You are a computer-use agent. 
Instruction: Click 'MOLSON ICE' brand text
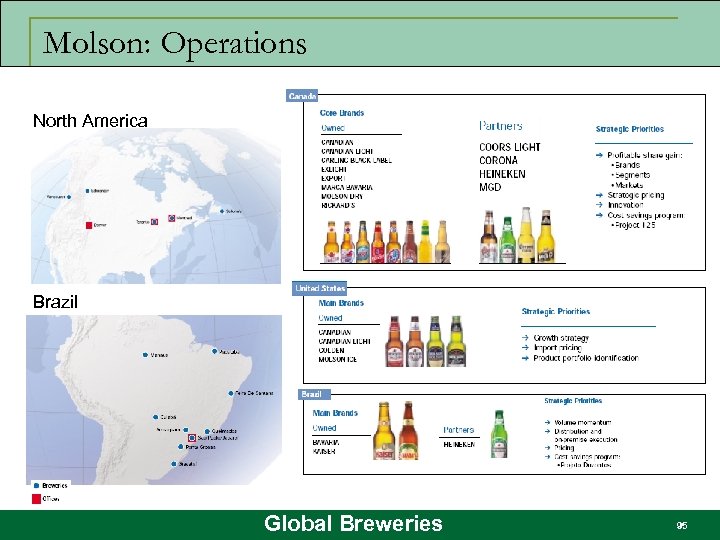(338, 359)
